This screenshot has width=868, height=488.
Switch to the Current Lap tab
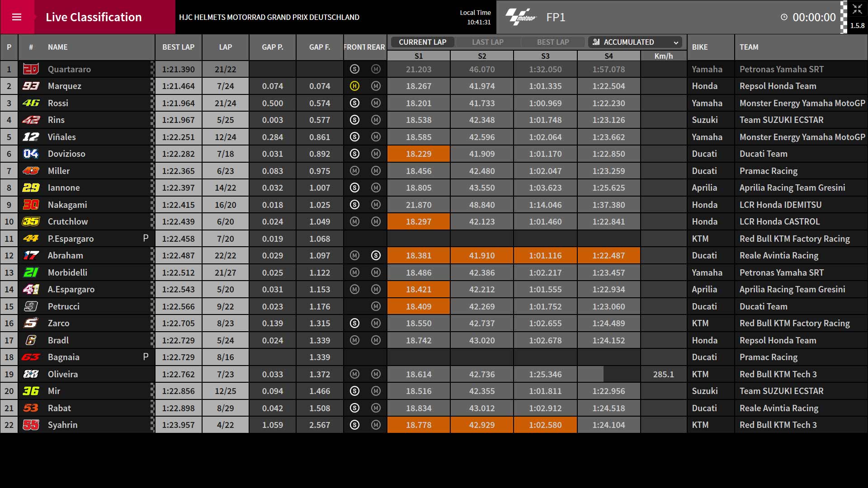pyautogui.click(x=422, y=42)
